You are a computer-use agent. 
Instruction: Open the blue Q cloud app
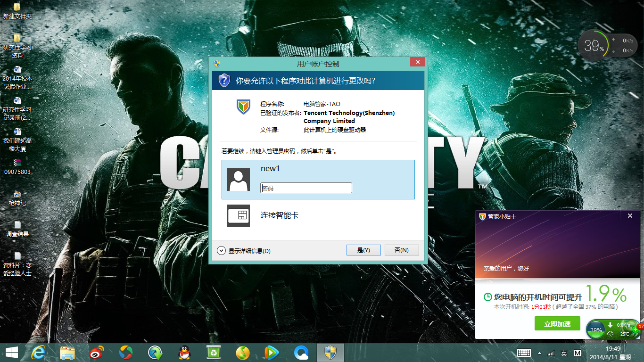(x=301, y=352)
